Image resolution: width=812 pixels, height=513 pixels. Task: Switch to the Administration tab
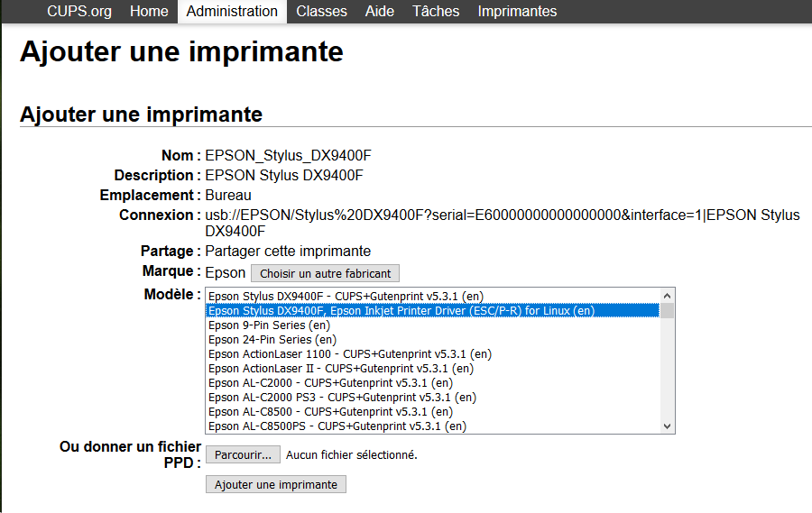232,12
